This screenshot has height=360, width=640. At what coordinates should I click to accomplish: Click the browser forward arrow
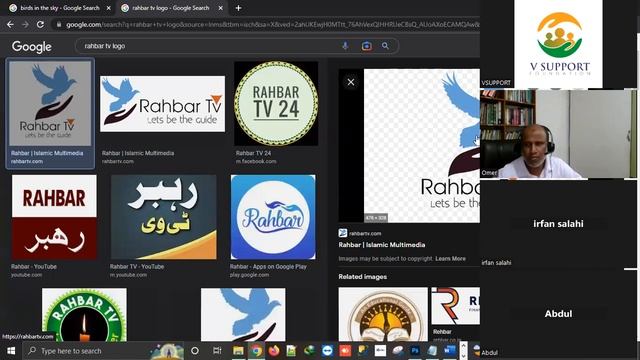[x=25, y=24]
